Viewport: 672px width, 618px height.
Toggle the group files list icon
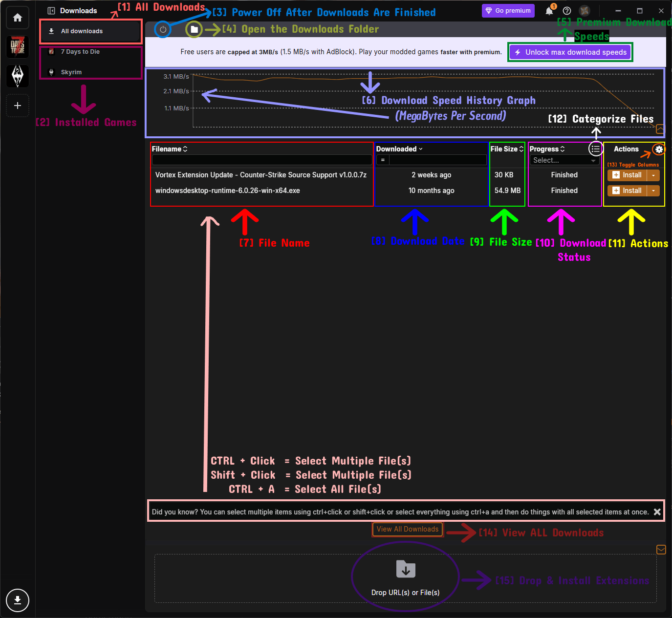pos(595,149)
